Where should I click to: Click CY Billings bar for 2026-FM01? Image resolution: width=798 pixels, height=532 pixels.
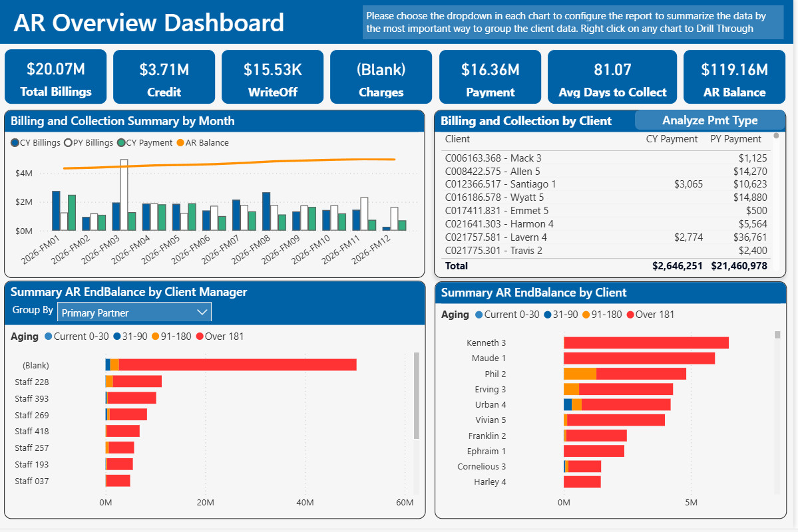tap(56, 211)
